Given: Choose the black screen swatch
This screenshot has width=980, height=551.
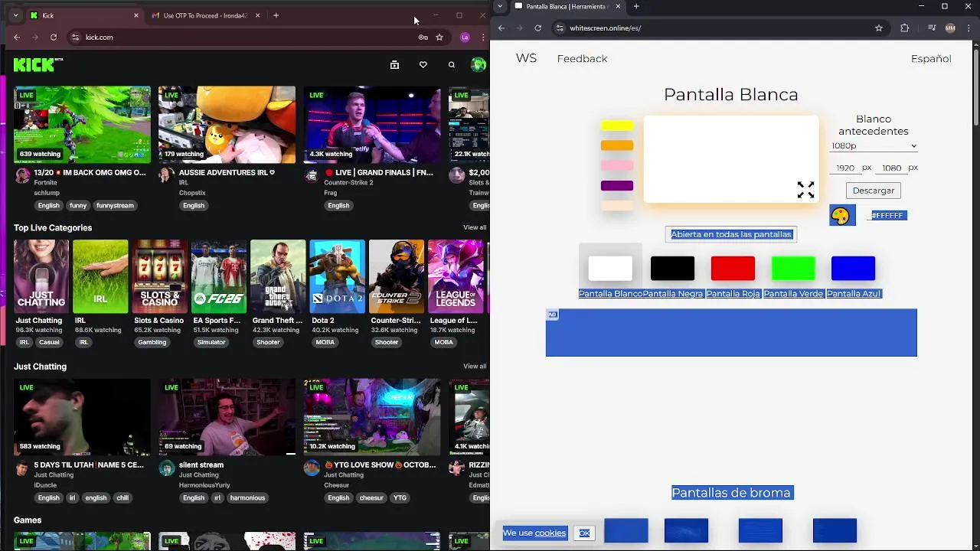Looking at the screenshot, I should (672, 269).
